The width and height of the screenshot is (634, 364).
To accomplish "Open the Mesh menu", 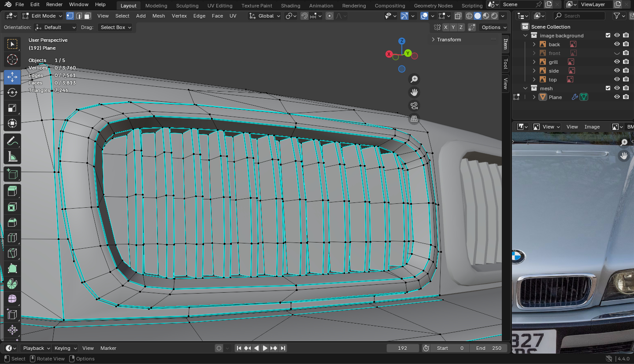I will click(159, 16).
